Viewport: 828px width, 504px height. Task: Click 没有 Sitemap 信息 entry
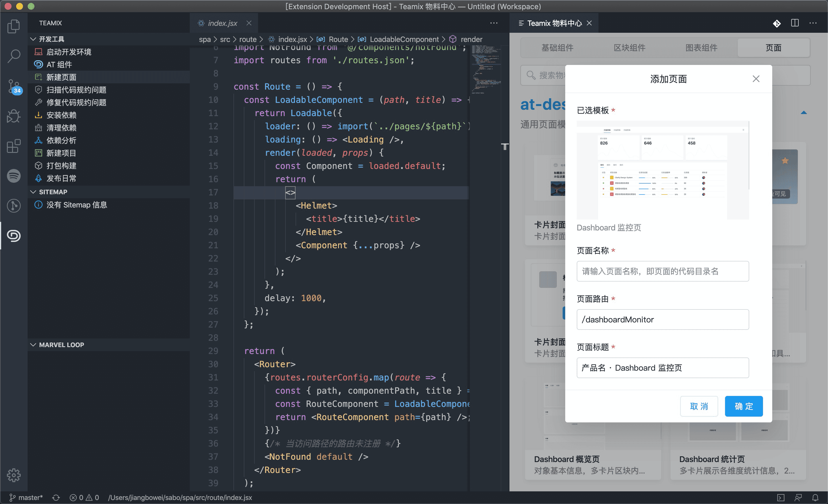pyautogui.click(x=109, y=205)
